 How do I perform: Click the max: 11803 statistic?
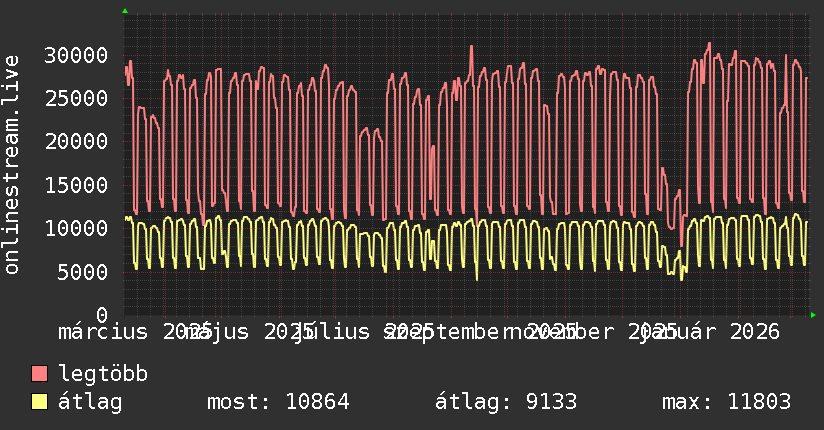pyautogui.click(x=726, y=402)
